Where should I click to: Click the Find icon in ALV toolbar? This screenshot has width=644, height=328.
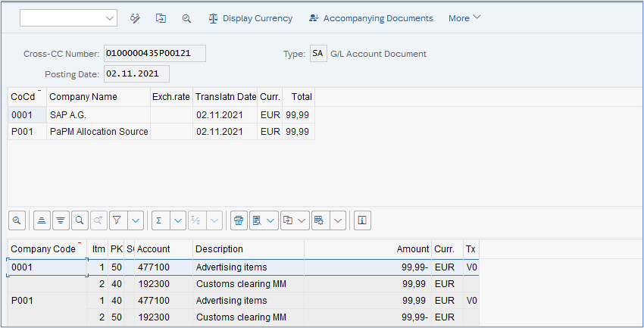click(x=80, y=220)
